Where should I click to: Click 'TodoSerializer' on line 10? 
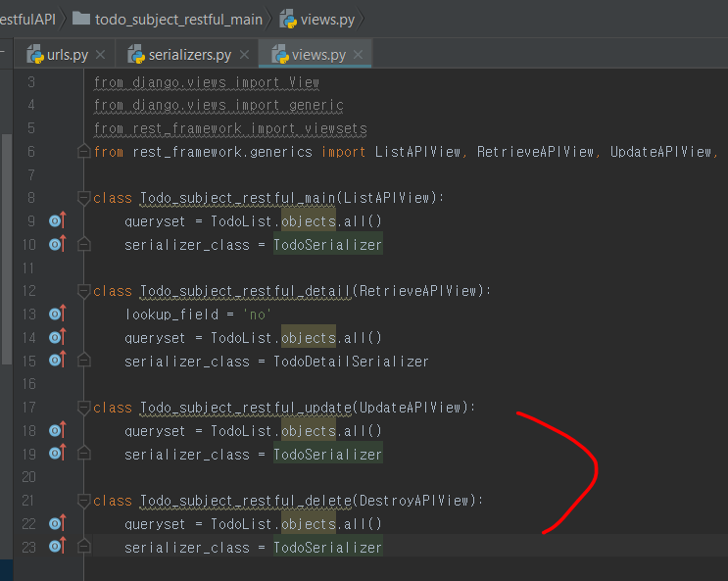327,245
